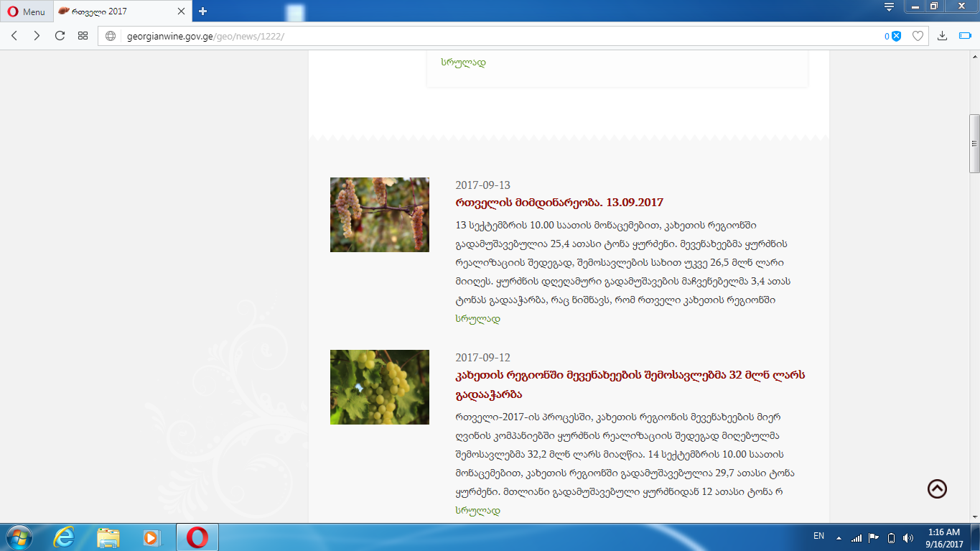This screenshot has width=980, height=551.
Task: Open სრულად link in the top card
Action: [x=463, y=62]
